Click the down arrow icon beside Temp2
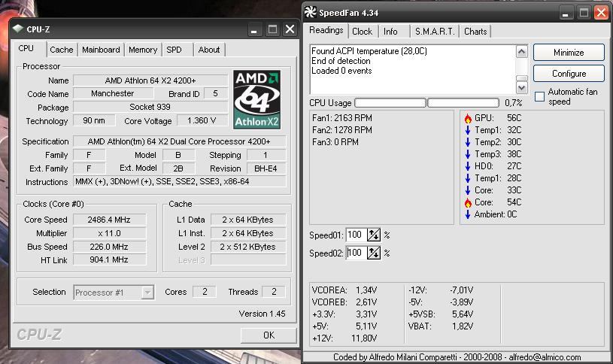This screenshot has height=364, width=613. 468,142
